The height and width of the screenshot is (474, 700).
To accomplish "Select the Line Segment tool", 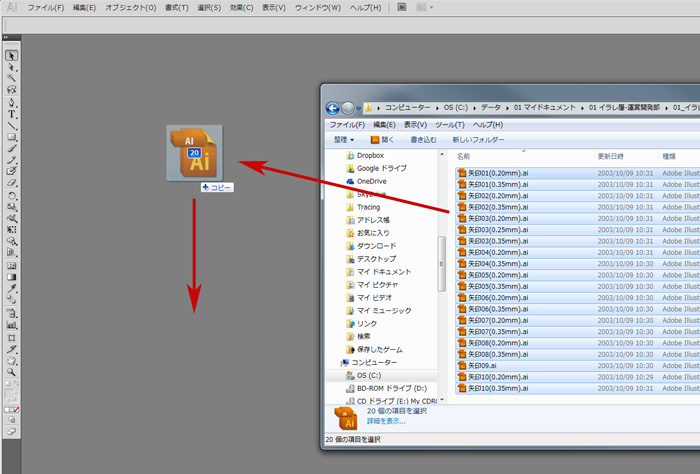I will pyautogui.click(x=12, y=126).
